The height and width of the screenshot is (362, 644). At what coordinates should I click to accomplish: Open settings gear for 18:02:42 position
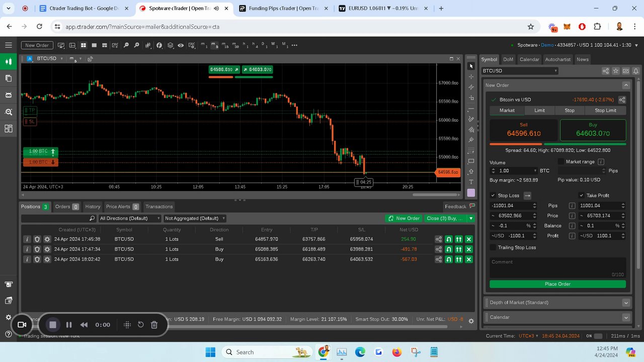coord(47,259)
